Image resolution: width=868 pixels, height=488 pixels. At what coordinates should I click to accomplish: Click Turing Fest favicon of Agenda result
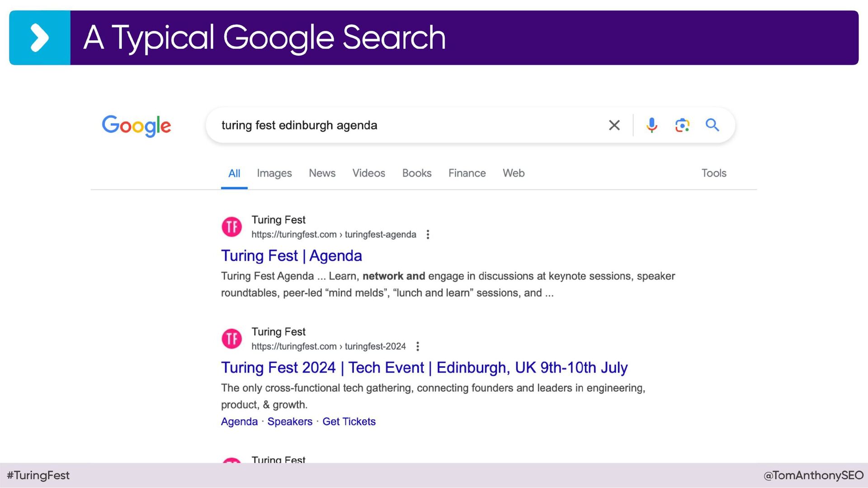pos(231,227)
